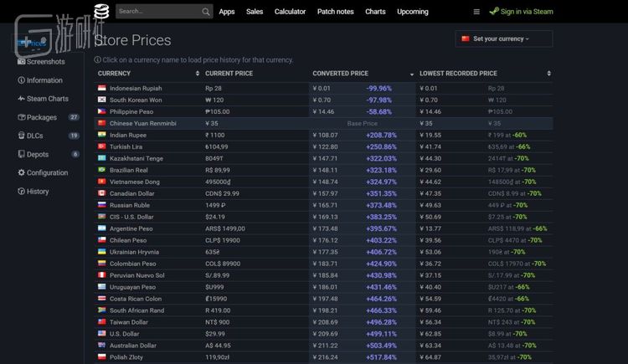Click the search magnifier icon
This screenshot has width=628, height=364.
pyautogui.click(x=206, y=12)
